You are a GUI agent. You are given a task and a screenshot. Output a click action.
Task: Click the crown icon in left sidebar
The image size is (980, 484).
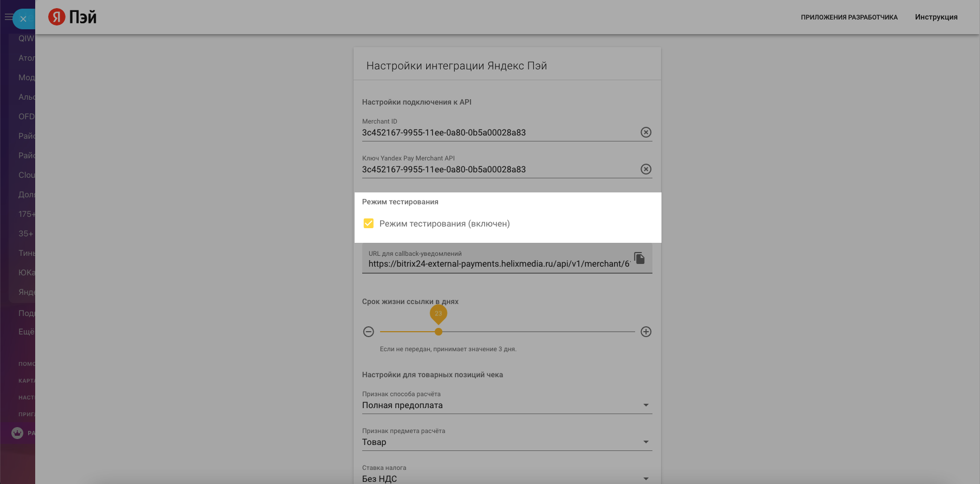tap(17, 433)
